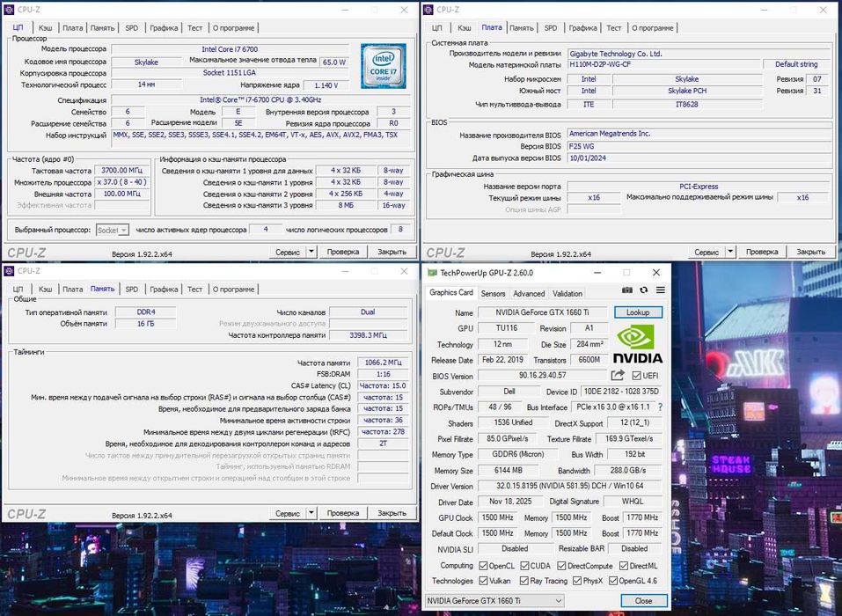Click the DDR4 memory type value

point(145,312)
